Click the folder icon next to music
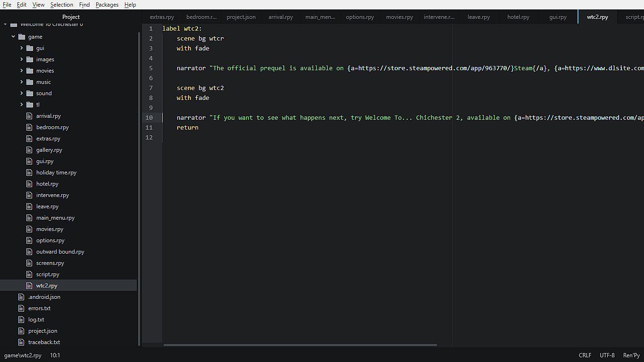This screenshot has width=644, height=362. [x=30, y=82]
